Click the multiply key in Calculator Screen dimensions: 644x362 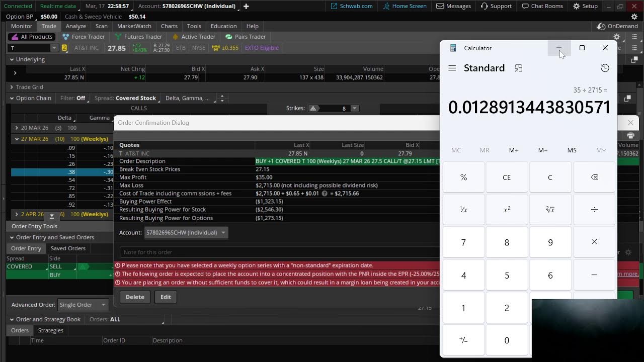[594, 242]
